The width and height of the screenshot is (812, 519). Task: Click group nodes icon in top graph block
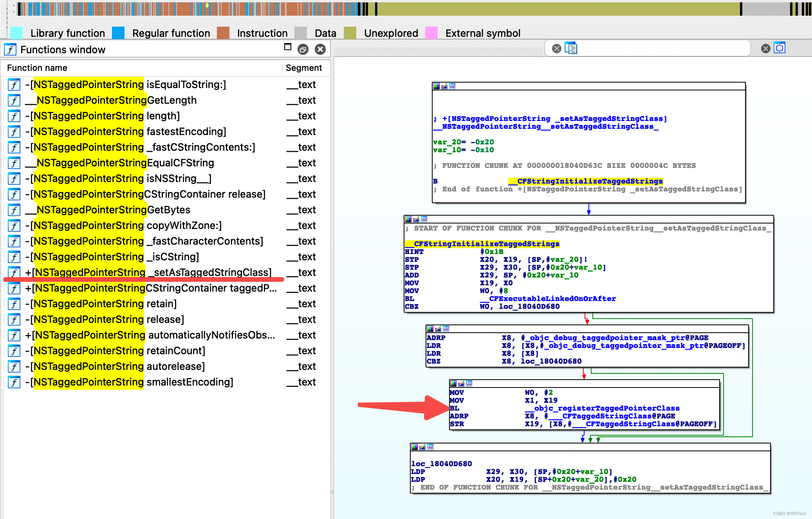(452, 86)
